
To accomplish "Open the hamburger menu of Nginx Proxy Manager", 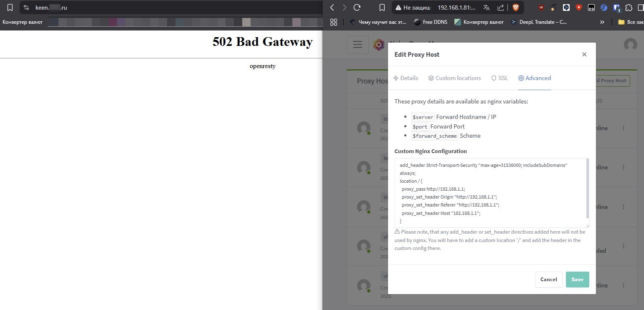I will pyautogui.click(x=357, y=45).
